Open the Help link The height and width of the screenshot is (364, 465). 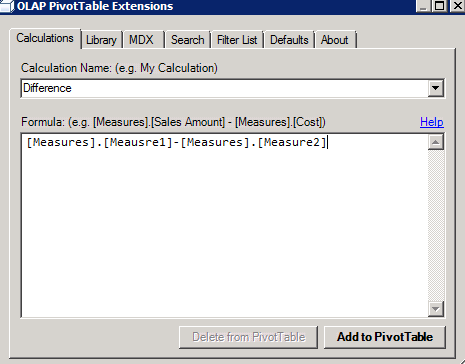point(432,122)
